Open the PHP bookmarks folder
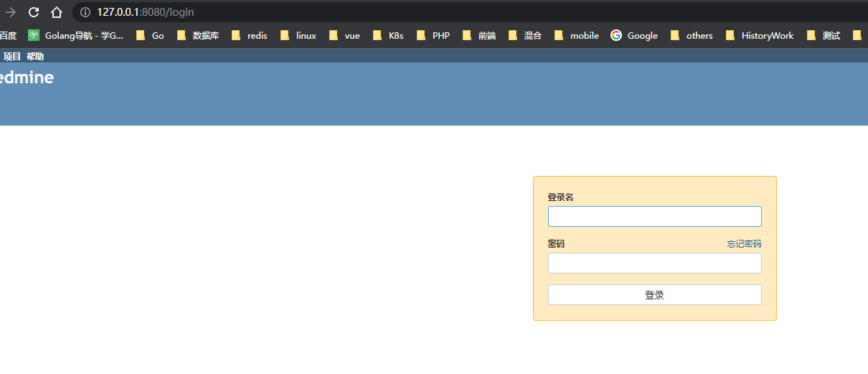 [433, 35]
